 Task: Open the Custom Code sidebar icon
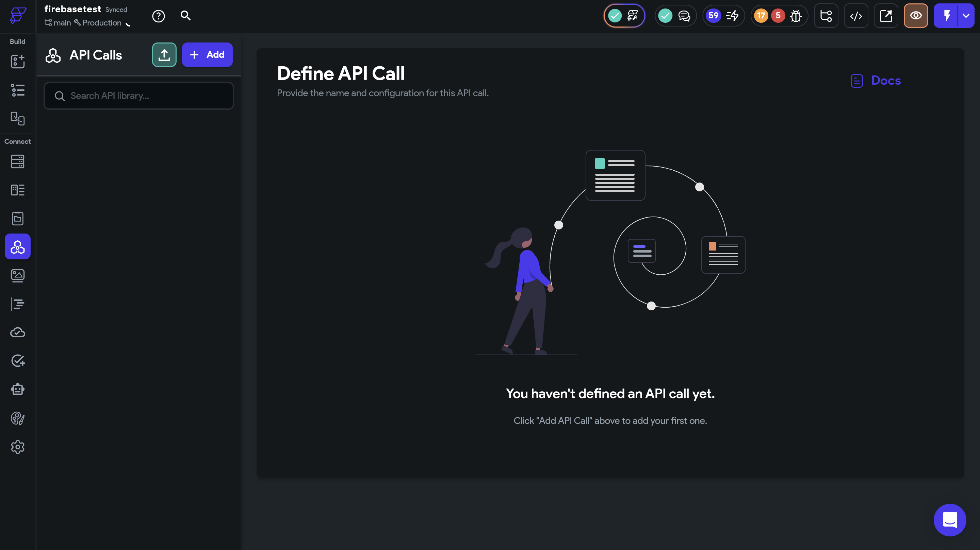point(17,304)
